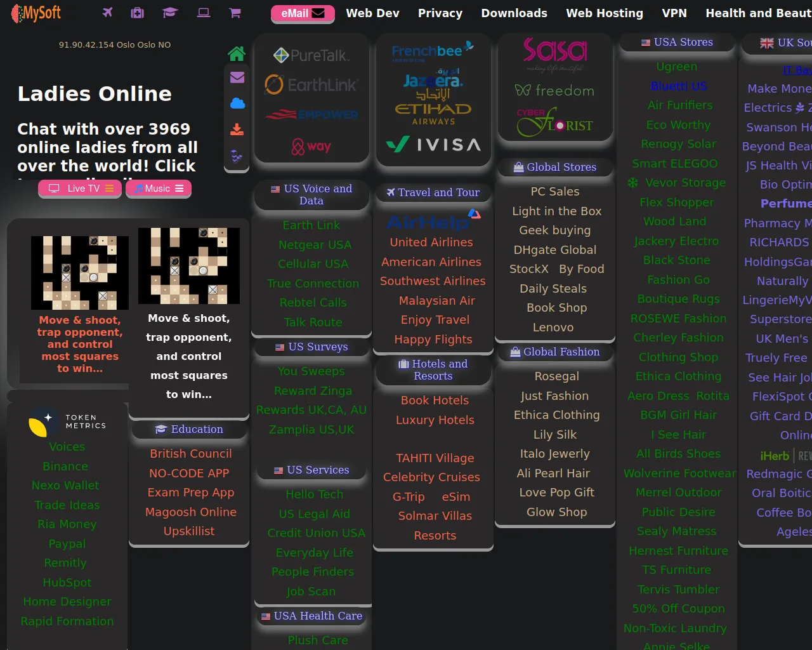Screen dimensions: 812x650
Task: Open the Health and Beauty menu
Action: pyautogui.click(x=759, y=13)
